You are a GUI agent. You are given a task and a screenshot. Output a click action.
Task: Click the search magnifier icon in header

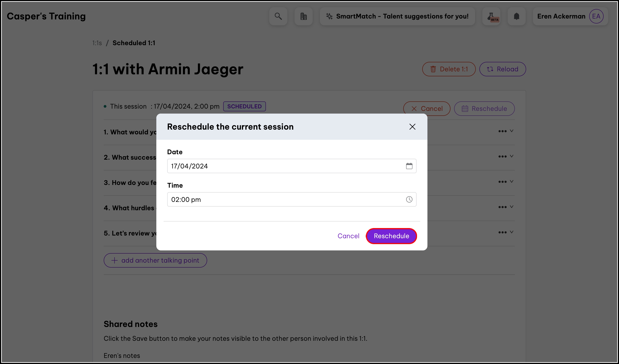pyautogui.click(x=278, y=16)
